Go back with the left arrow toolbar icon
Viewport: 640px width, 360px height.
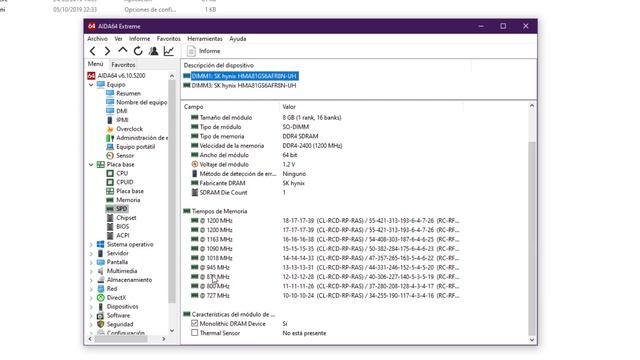click(x=93, y=51)
